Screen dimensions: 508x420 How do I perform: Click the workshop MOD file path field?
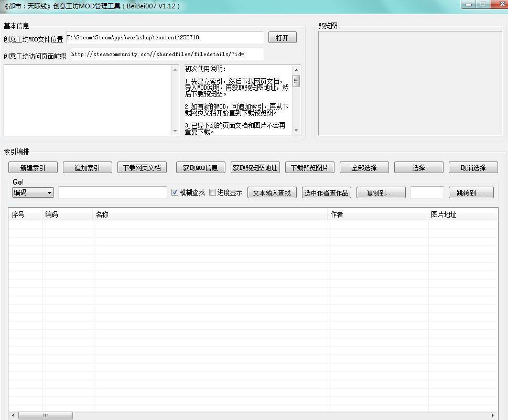[165, 37]
